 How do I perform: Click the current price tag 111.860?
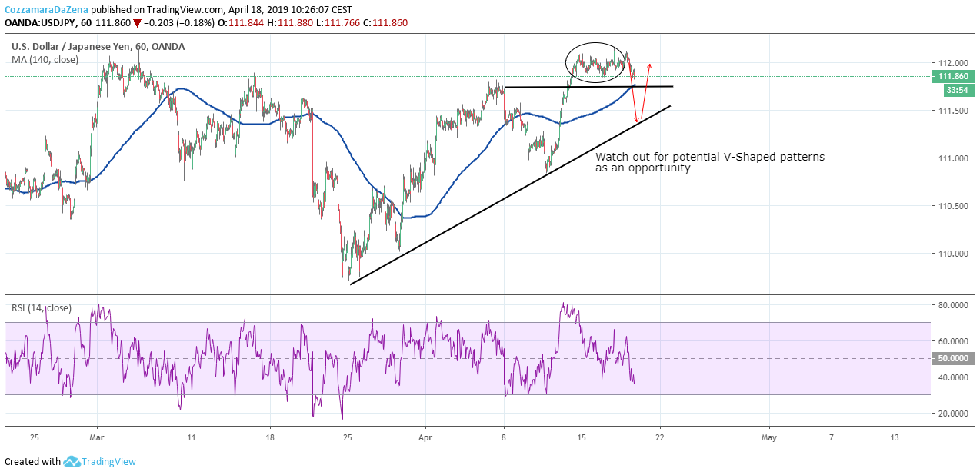(x=953, y=76)
